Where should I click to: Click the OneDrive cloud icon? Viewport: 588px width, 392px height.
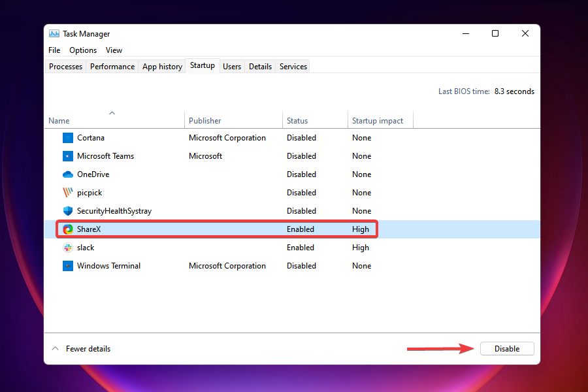(68, 174)
